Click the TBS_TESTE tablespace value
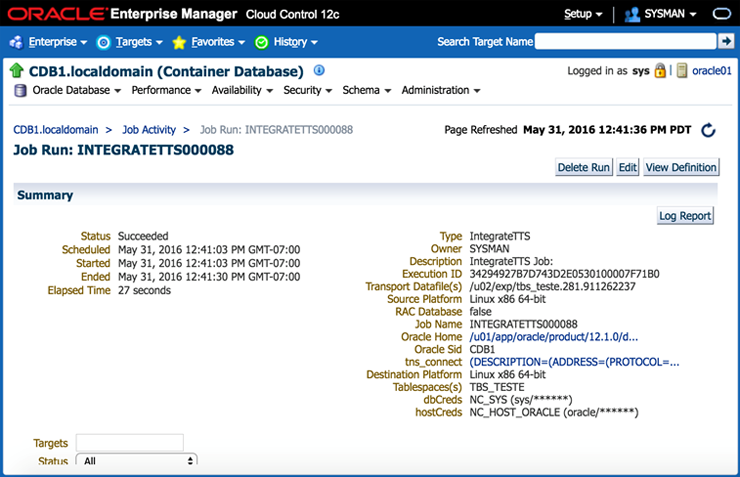Screen dimensions: 740x477 [496, 387]
